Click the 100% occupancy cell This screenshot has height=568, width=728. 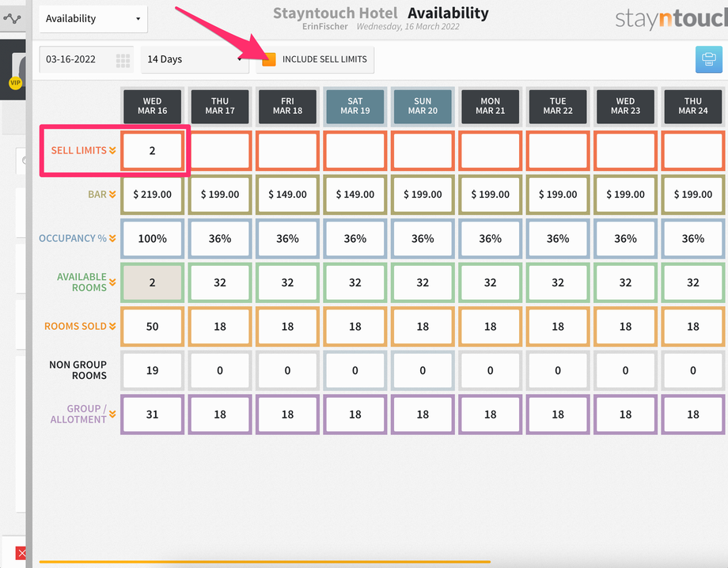click(x=152, y=239)
